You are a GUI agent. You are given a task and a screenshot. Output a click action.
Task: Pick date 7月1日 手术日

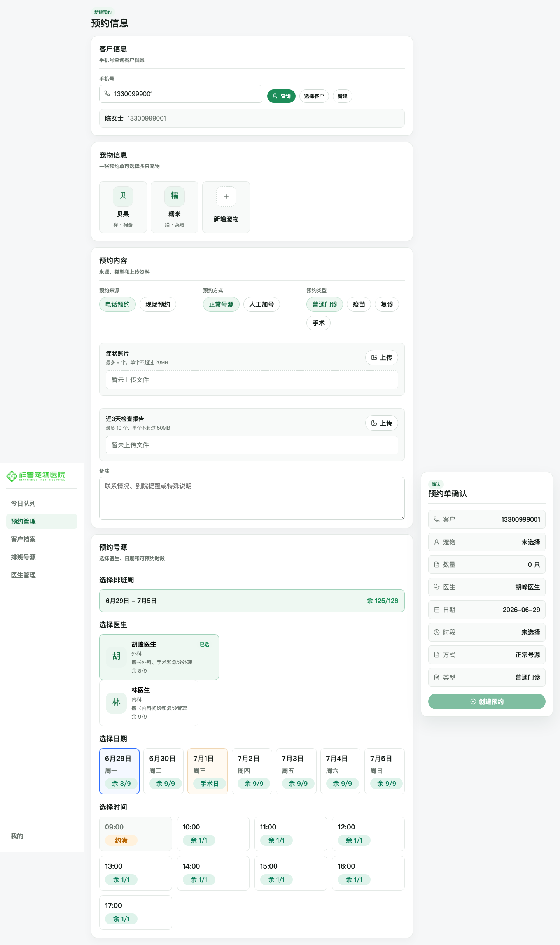[208, 771]
